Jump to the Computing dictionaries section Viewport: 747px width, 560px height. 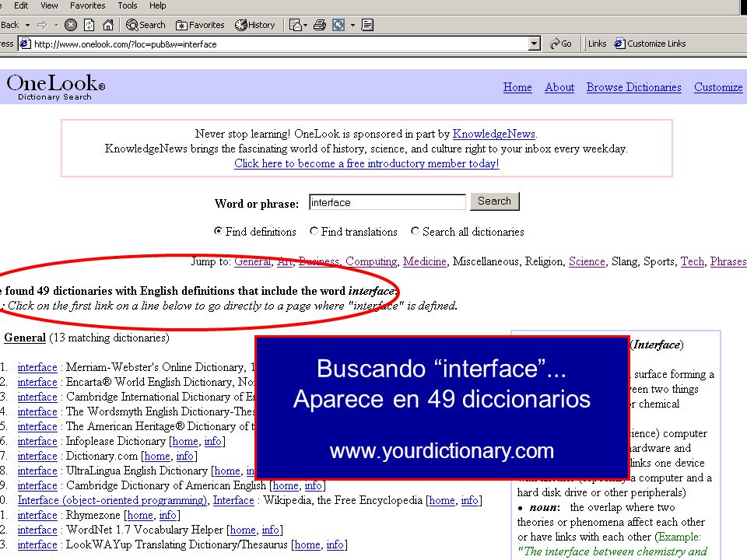click(371, 261)
